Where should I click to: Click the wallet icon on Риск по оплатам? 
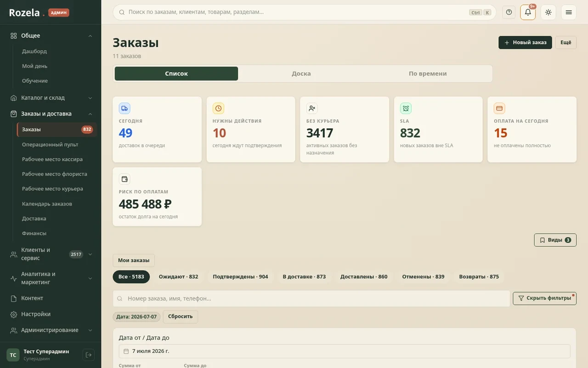click(x=124, y=179)
